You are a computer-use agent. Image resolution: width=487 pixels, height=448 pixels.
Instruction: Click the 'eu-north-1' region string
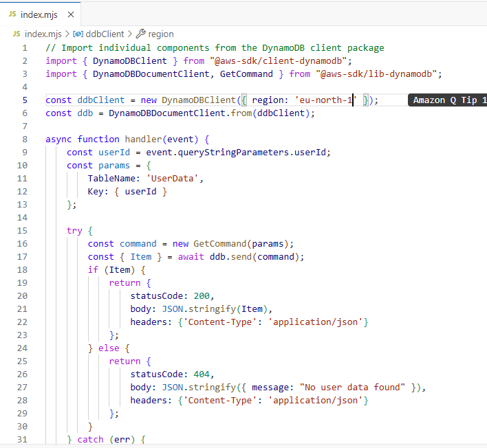[326, 100]
